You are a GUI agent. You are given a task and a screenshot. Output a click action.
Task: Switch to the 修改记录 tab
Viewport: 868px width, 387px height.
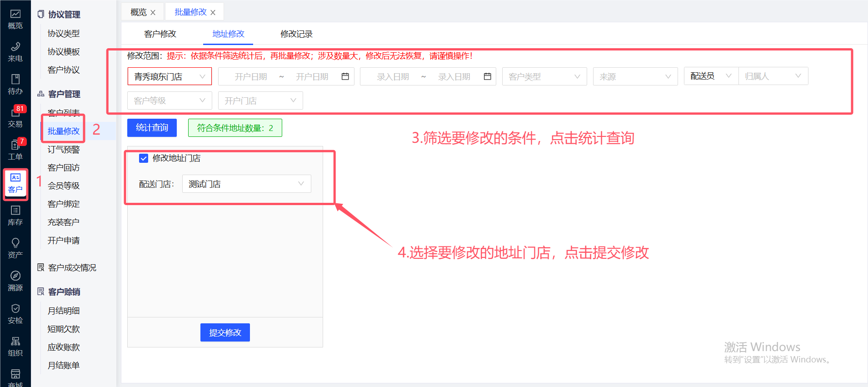[x=296, y=34]
